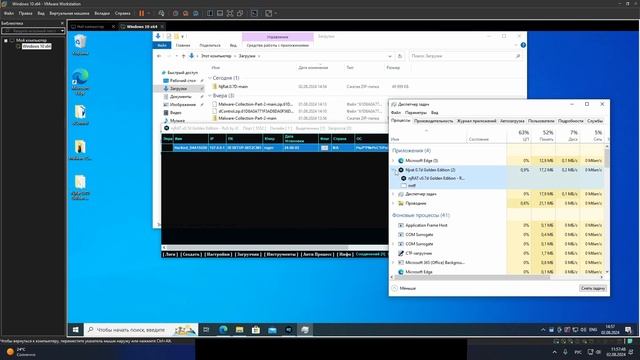Open the VMware stretch guest dropdown
This screenshot has height=360, width=640.
(276, 13)
